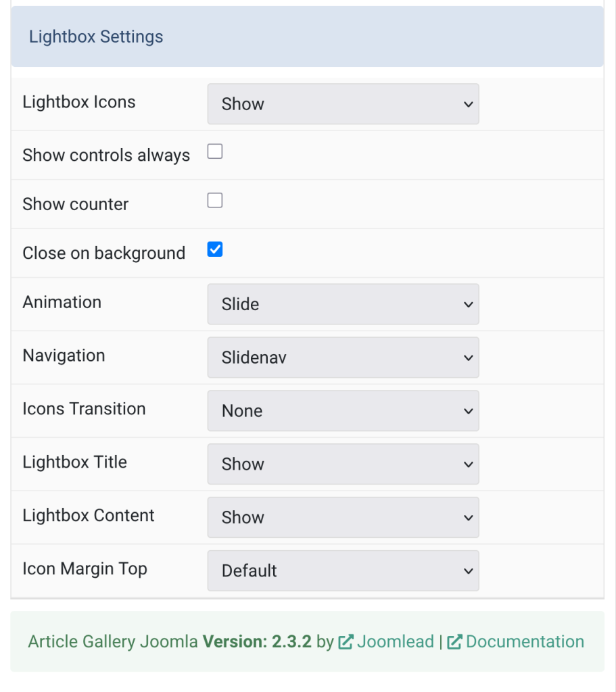Open the Icon Margin Top dropdown
The image size is (616, 692).
(342, 570)
